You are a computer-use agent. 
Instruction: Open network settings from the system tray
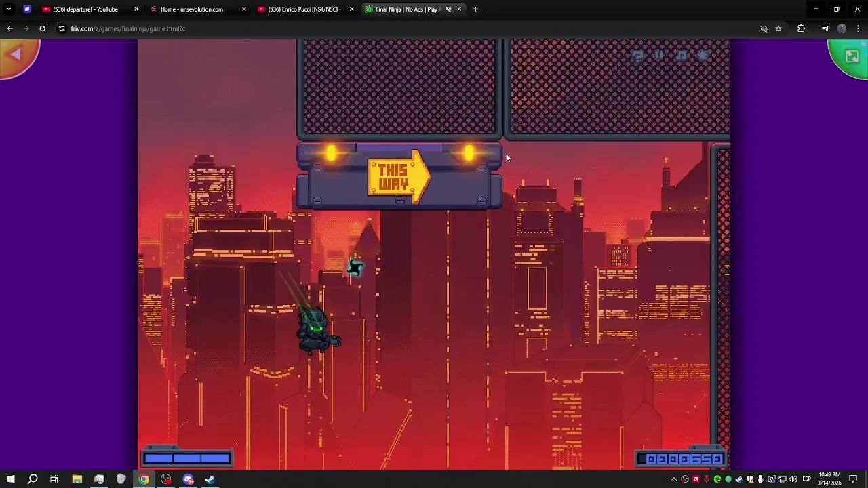tap(782, 479)
